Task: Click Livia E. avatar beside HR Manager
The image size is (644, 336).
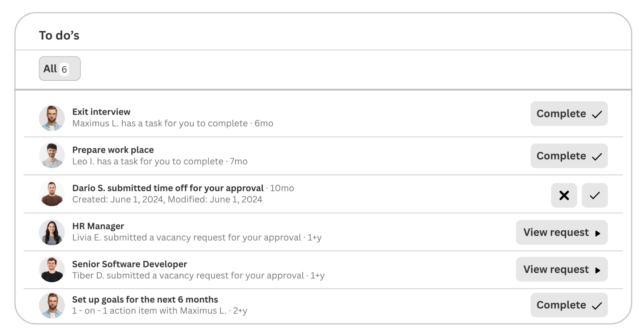Action: click(52, 232)
